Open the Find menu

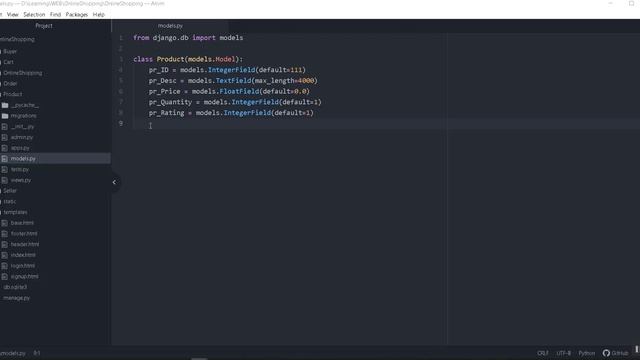click(55, 15)
